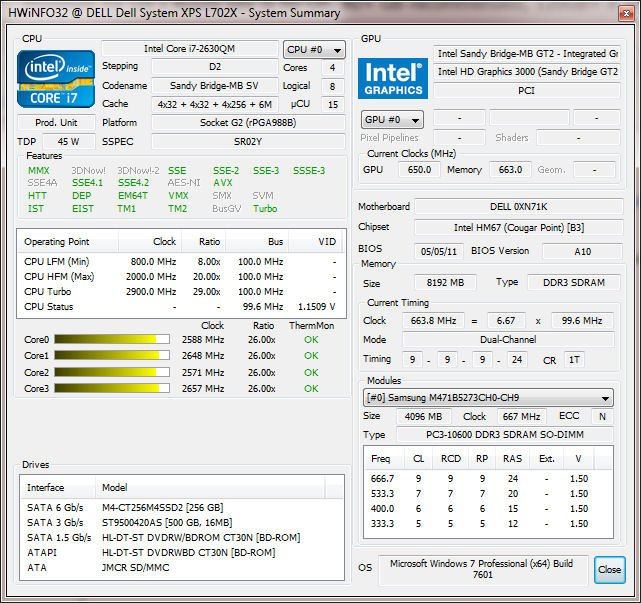Click the BIOS date 05/05/11
641x603 pixels.
click(439, 251)
